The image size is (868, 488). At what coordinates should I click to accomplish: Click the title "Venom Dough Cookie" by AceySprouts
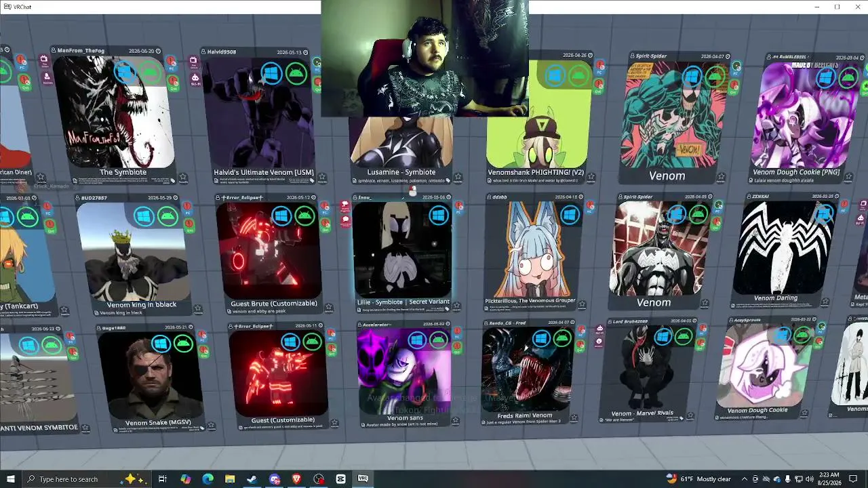tap(757, 410)
